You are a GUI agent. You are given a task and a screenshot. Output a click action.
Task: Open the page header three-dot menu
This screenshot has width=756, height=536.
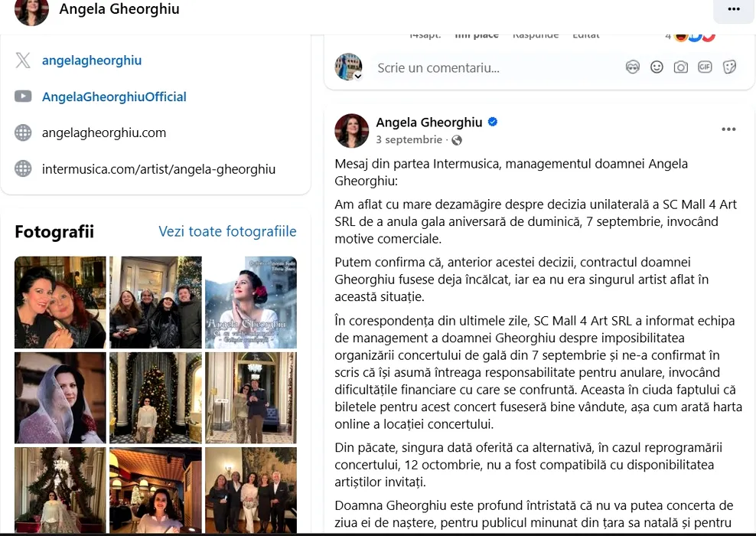click(x=734, y=9)
